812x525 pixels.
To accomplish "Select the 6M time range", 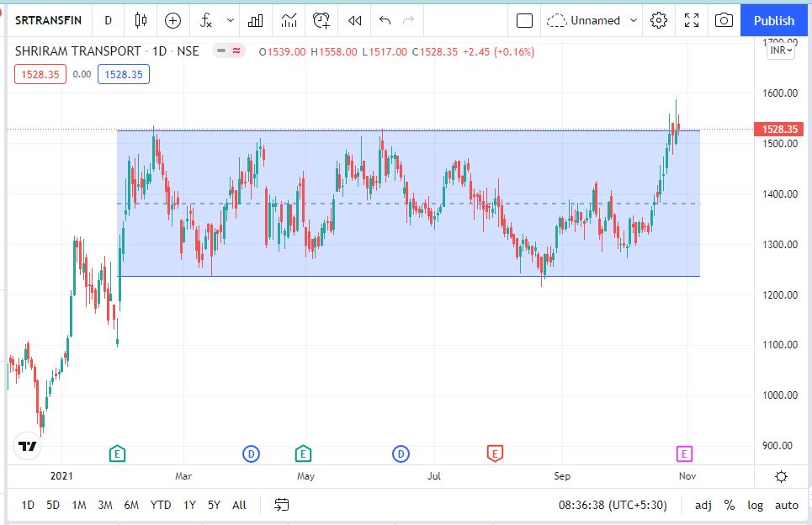I will click(x=131, y=505).
